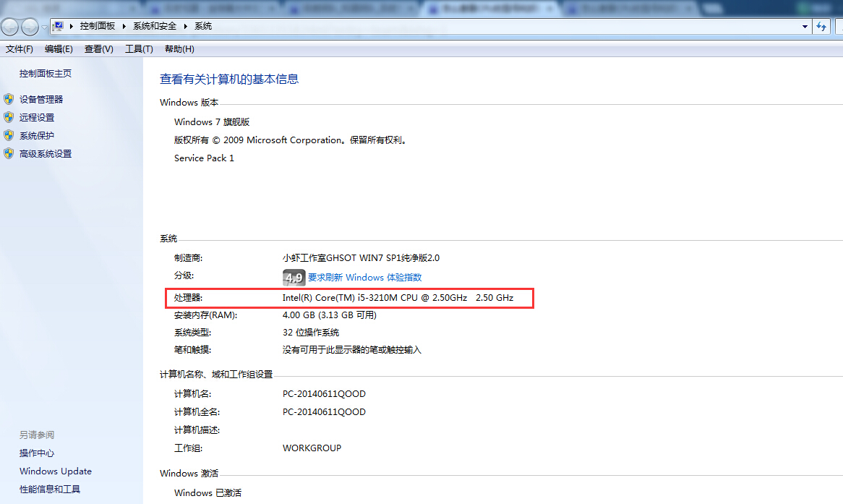
Task: Open the 工具(T) menu
Action: click(x=140, y=49)
